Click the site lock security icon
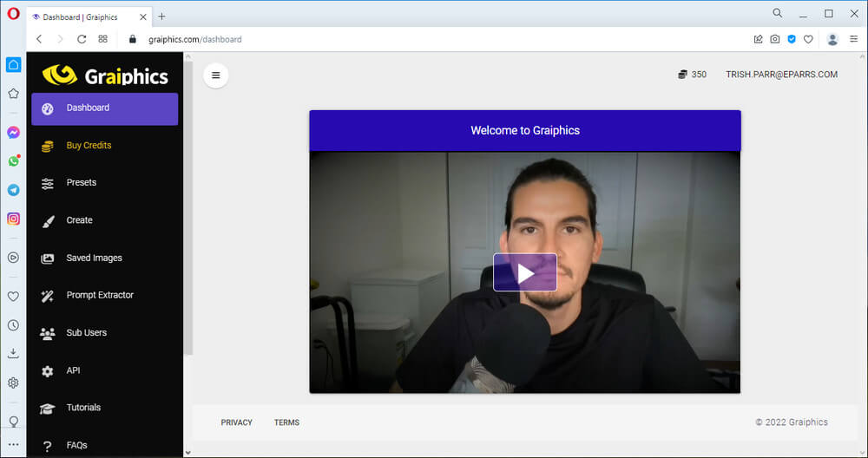868x458 pixels. click(x=132, y=39)
